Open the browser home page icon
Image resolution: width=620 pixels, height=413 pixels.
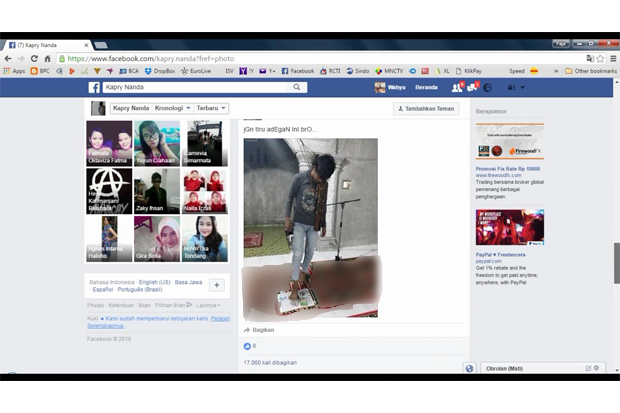[47, 59]
